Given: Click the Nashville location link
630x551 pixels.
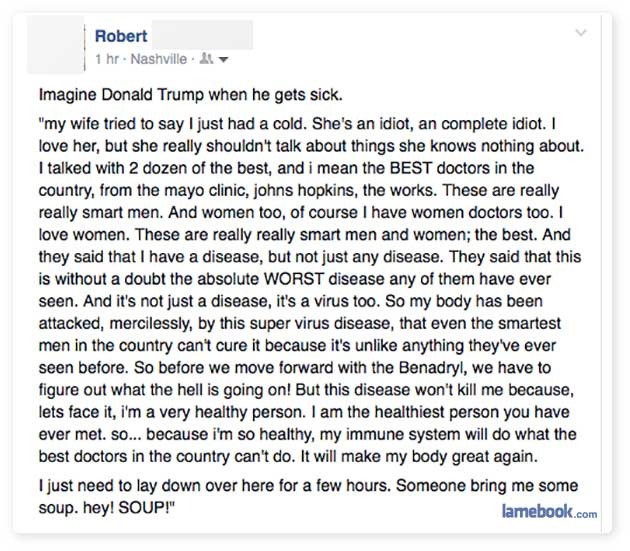Looking at the screenshot, I should coord(159,59).
